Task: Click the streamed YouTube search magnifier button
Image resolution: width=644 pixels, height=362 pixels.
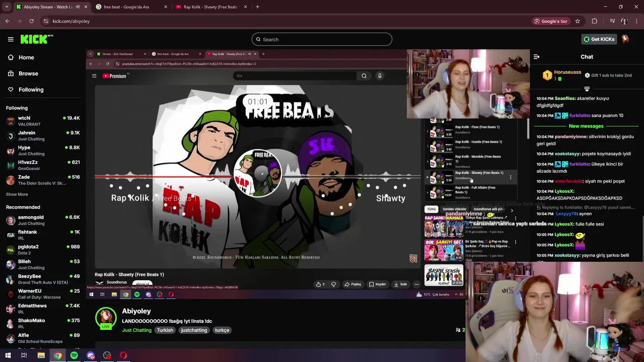Action: 364,76
